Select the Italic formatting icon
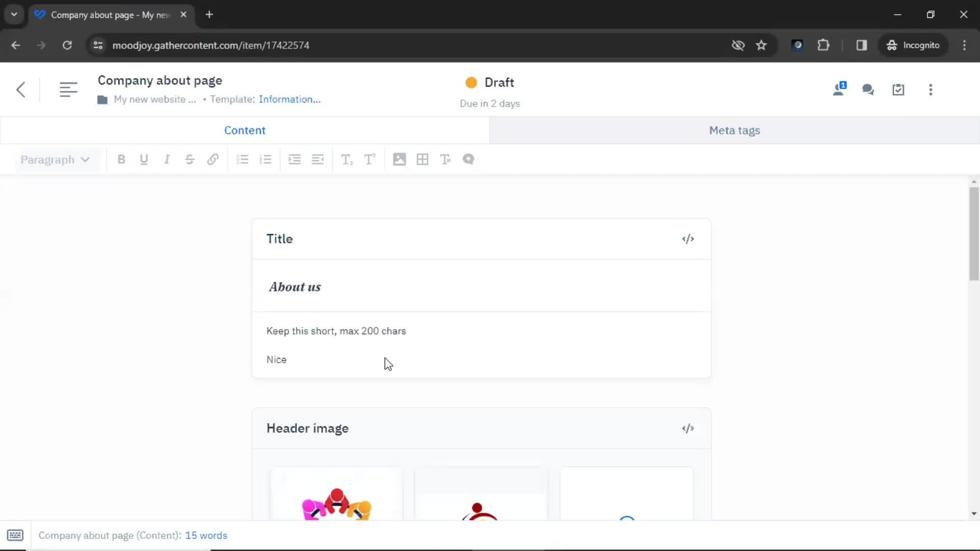Screen dimensions: 980x551 coord(166,160)
